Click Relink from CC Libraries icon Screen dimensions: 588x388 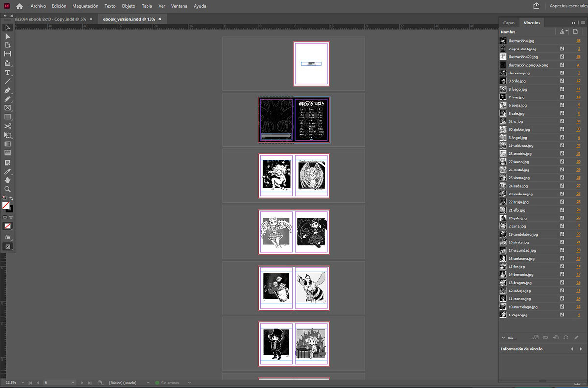[535, 338]
